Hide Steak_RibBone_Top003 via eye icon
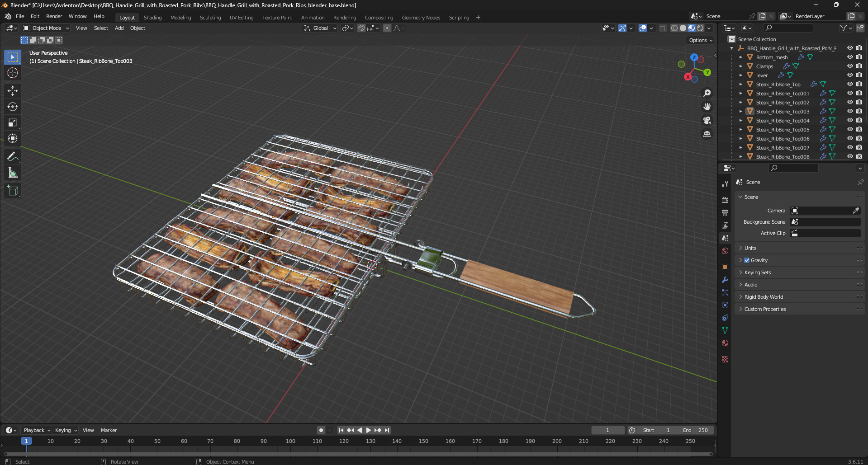The width and height of the screenshot is (868, 465). 850,111
